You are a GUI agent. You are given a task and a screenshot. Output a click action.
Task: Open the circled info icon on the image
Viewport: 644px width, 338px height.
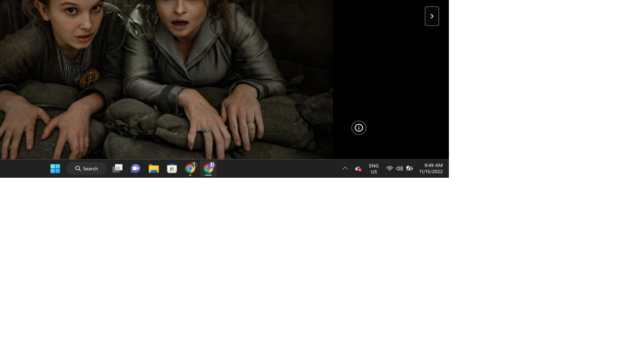point(358,127)
